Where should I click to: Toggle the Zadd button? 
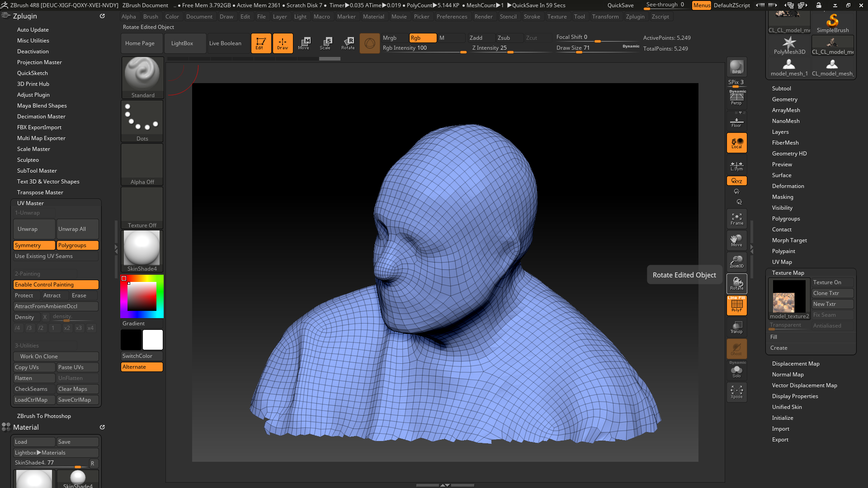point(481,38)
